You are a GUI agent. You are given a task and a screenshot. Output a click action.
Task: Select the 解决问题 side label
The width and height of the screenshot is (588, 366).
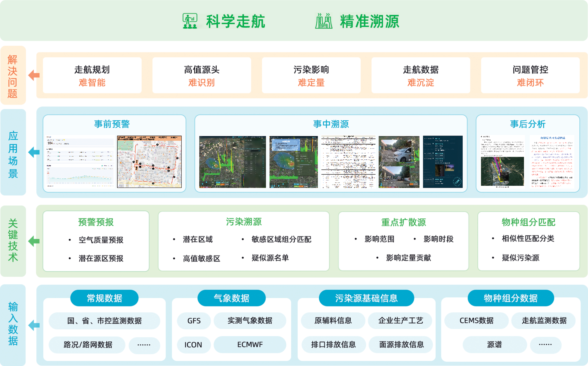coord(13,75)
